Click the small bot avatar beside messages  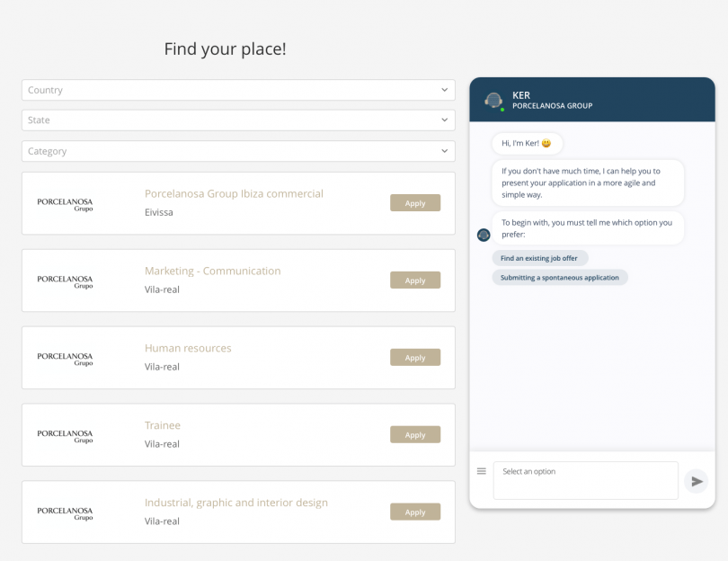[484, 235]
